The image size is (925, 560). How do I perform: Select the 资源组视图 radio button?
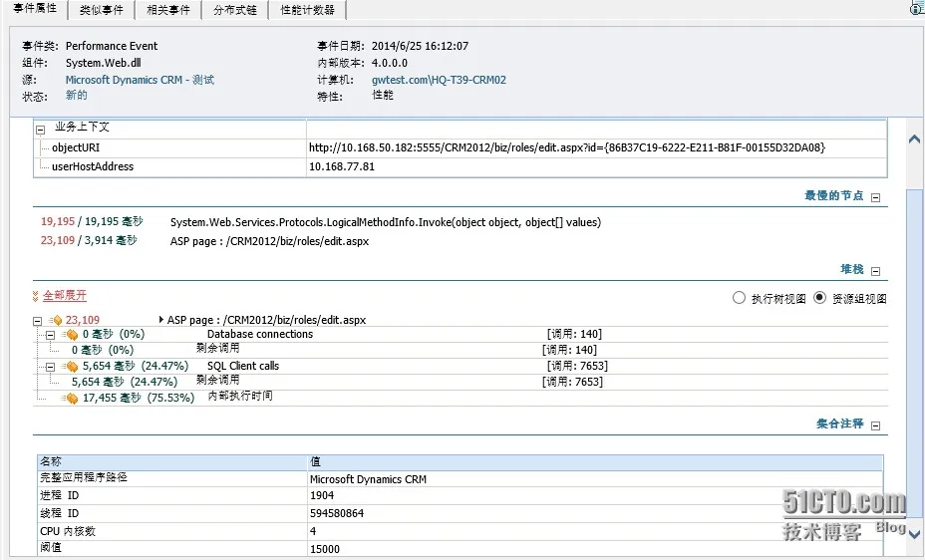pos(819,298)
